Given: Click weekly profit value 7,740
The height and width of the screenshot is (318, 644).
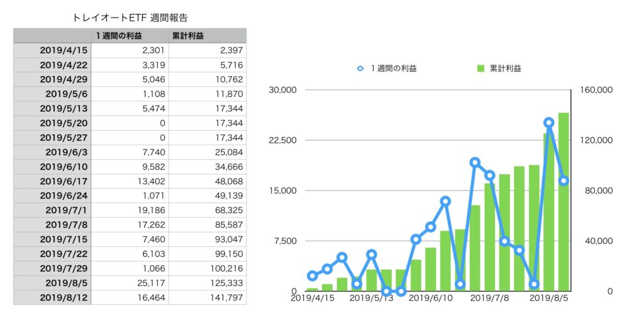Looking at the screenshot, I should (155, 152).
